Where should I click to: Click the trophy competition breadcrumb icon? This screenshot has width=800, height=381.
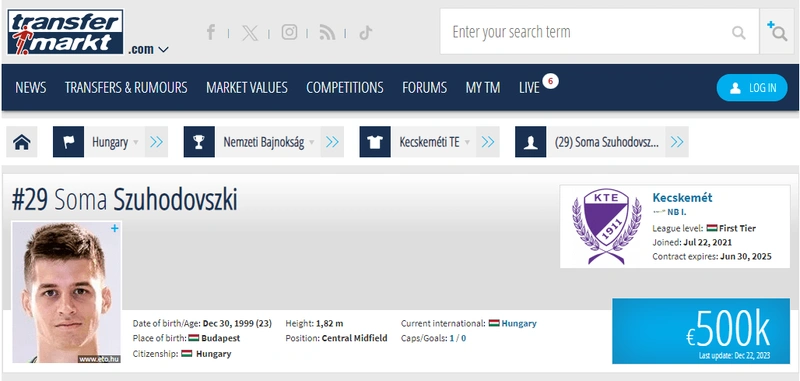click(x=199, y=142)
